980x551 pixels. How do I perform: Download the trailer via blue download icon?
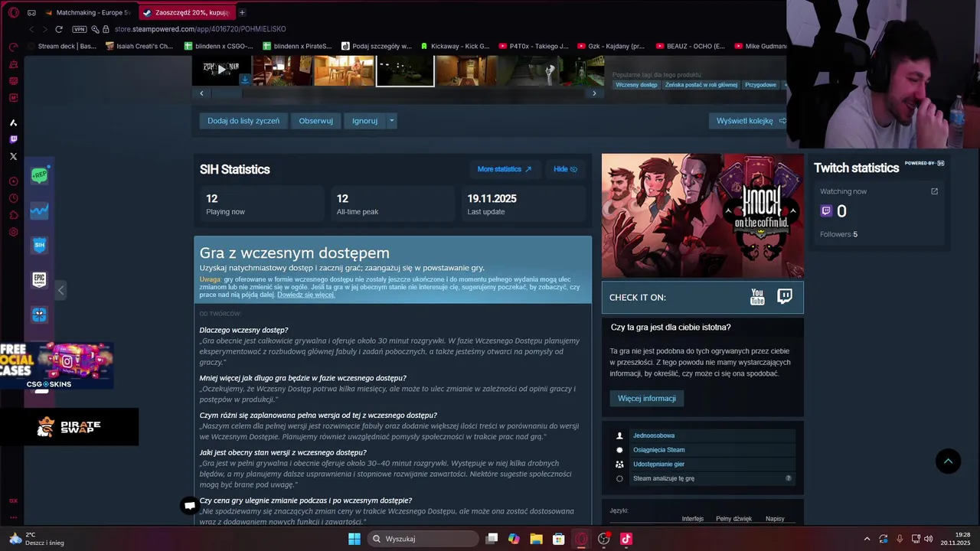pyautogui.click(x=245, y=79)
